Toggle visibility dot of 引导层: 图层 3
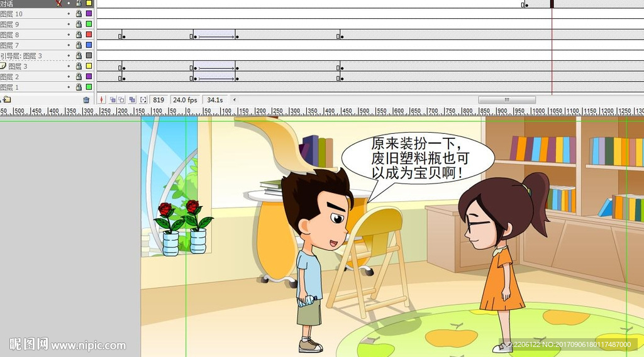Image resolution: width=644 pixels, height=357 pixels. (x=69, y=55)
